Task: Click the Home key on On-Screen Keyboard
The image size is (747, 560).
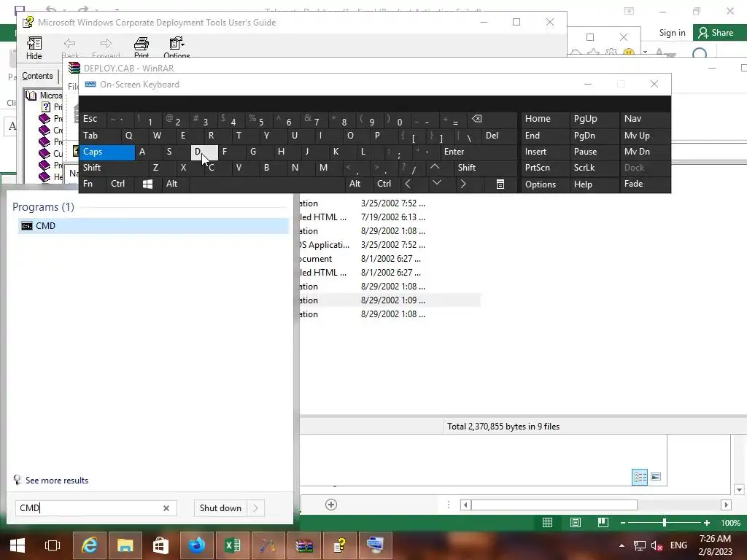Action: [544, 119]
